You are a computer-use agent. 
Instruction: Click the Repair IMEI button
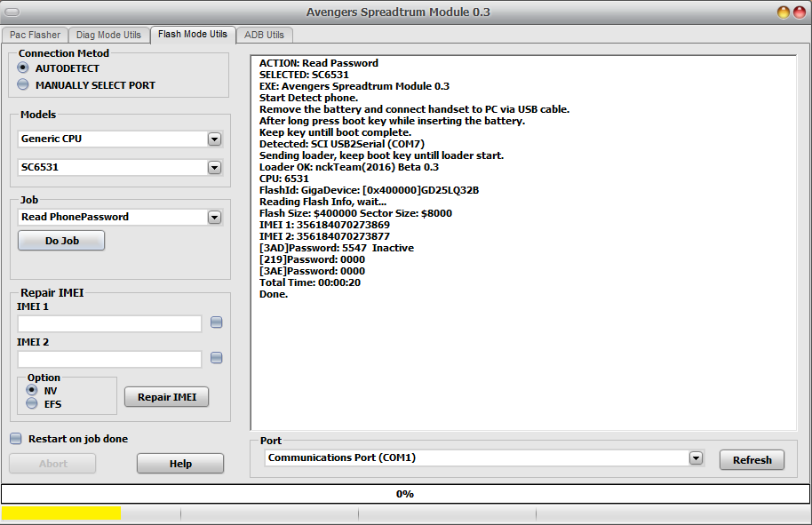(x=167, y=397)
